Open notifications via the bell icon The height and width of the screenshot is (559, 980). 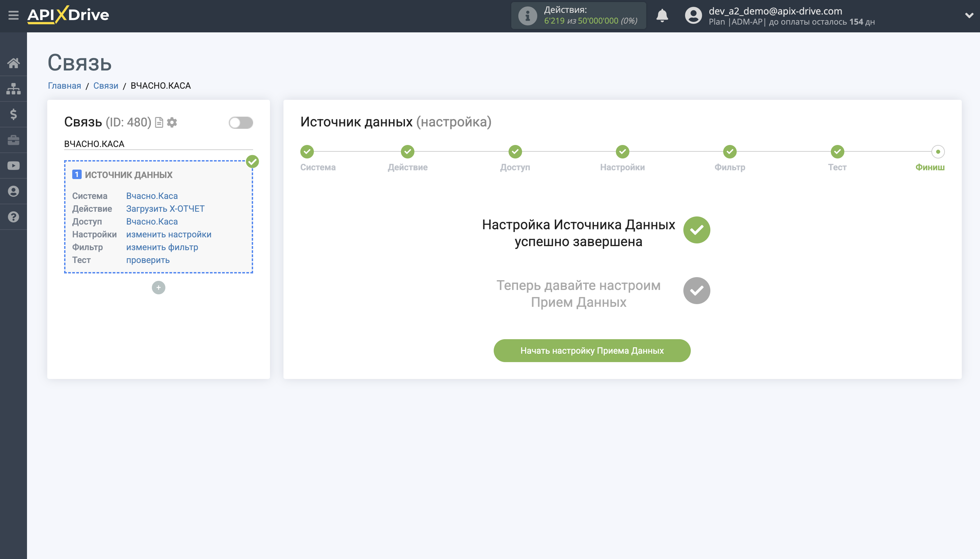point(662,16)
